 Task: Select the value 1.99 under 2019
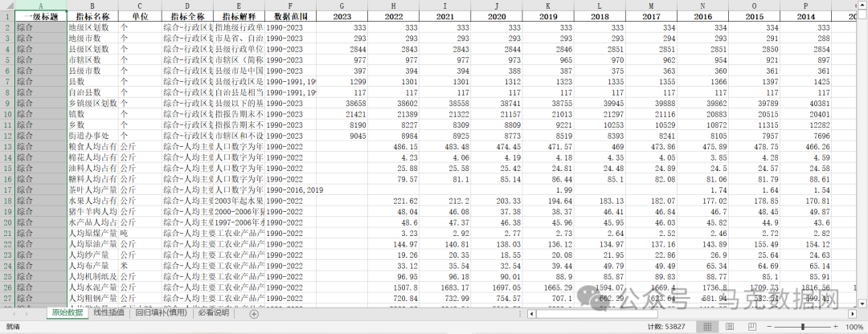pyautogui.click(x=548, y=189)
